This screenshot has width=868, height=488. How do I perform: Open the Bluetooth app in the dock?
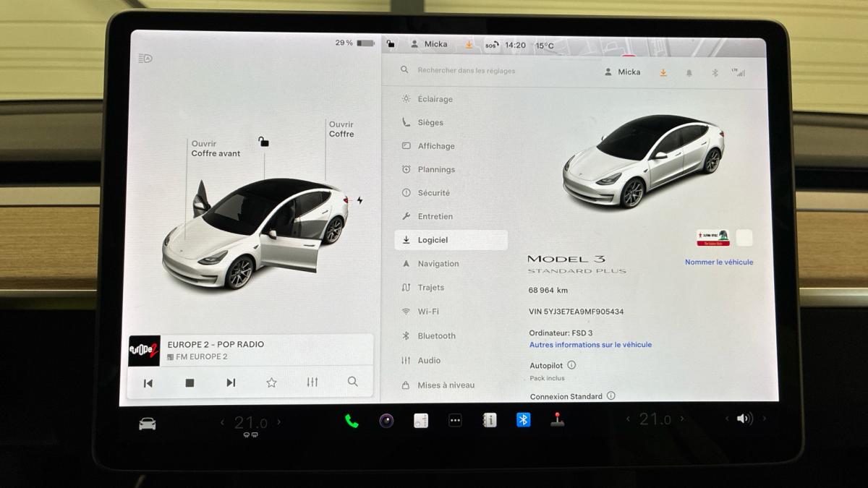[523, 420]
